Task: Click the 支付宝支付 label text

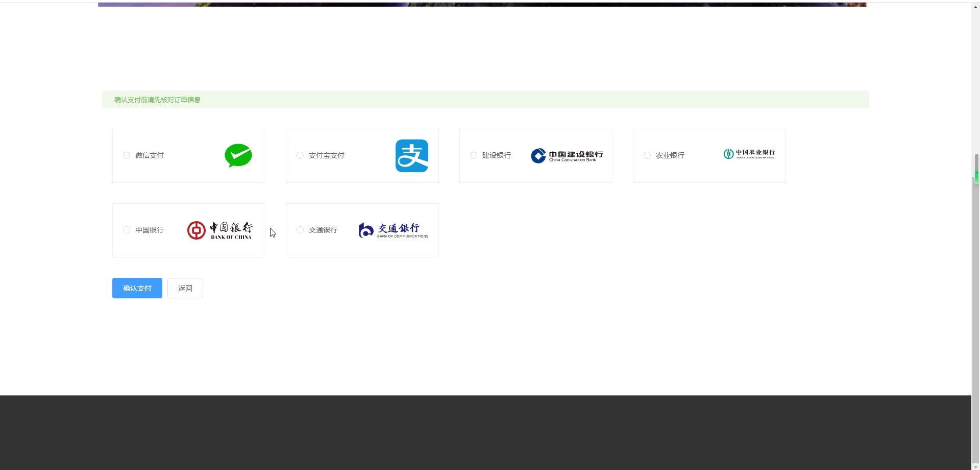Action: [327, 155]
